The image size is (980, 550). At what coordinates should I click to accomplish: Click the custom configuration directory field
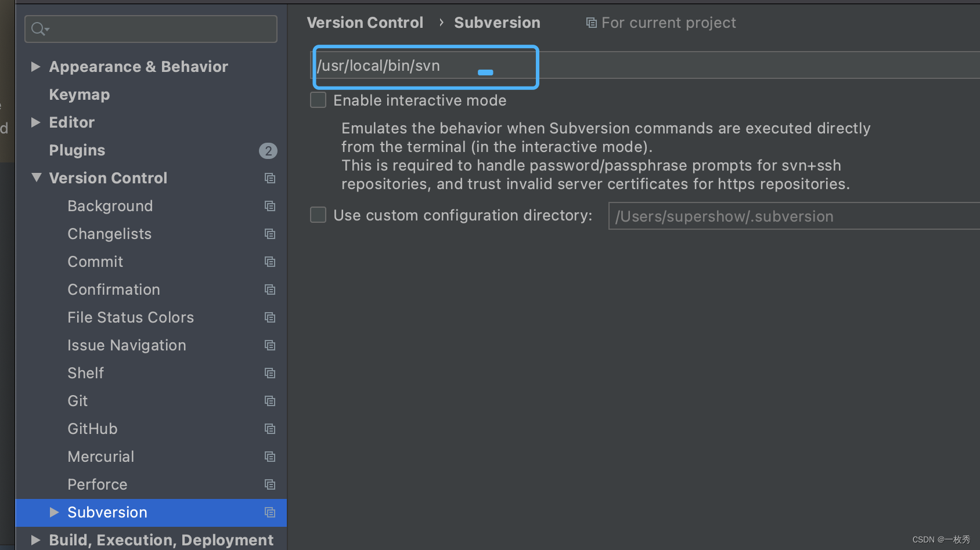[x=794, y=216]
